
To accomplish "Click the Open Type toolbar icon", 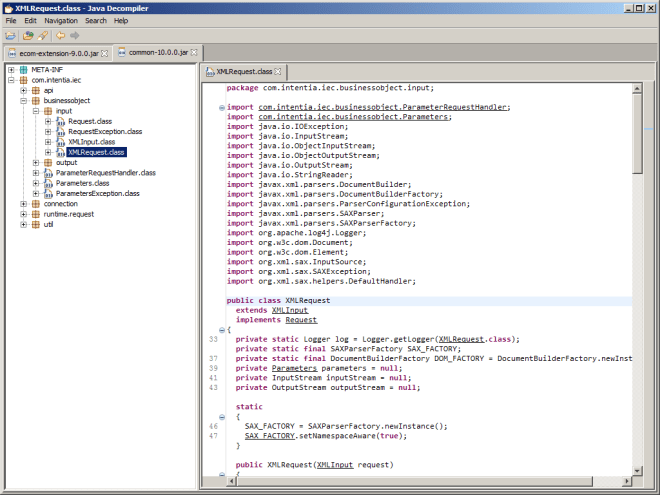I will (28, 35).
